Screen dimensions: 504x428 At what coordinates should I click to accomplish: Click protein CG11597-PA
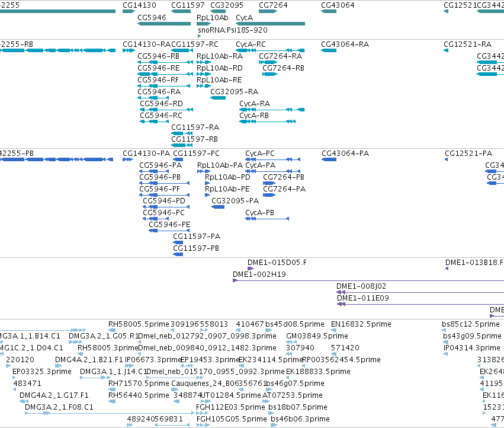(197, 237)
